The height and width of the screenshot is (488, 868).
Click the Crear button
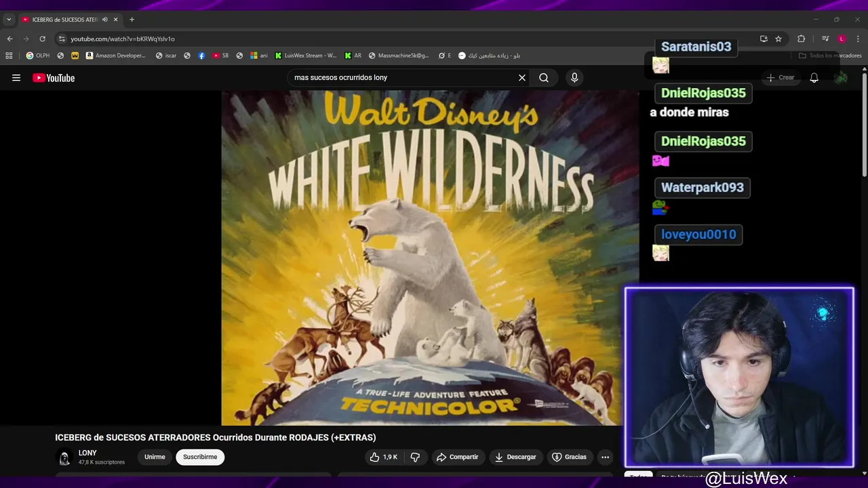tap(780, 78)
